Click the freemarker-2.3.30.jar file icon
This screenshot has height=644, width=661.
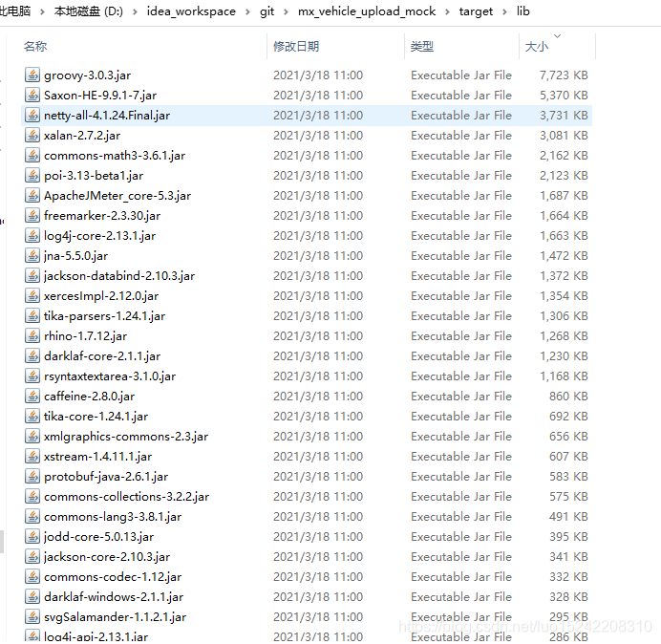(x=32, y=216)
